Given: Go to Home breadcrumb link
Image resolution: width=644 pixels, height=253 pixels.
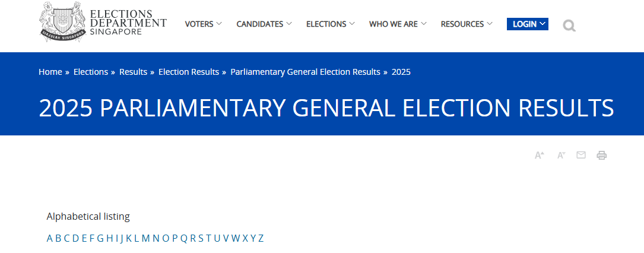Looking at the screenshot, I should [x=50, y=72].
